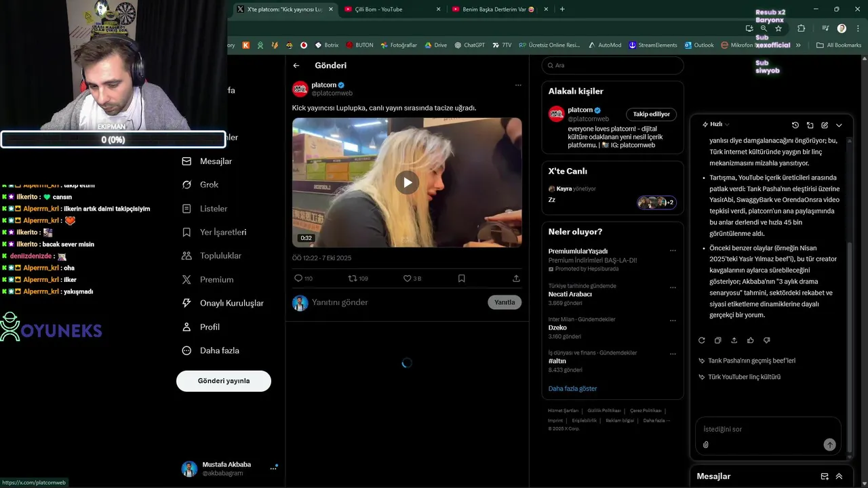Click the Yanıtını gönder reply field
The width and height of the screenshot is (868, 488).
tap(397, 302)
